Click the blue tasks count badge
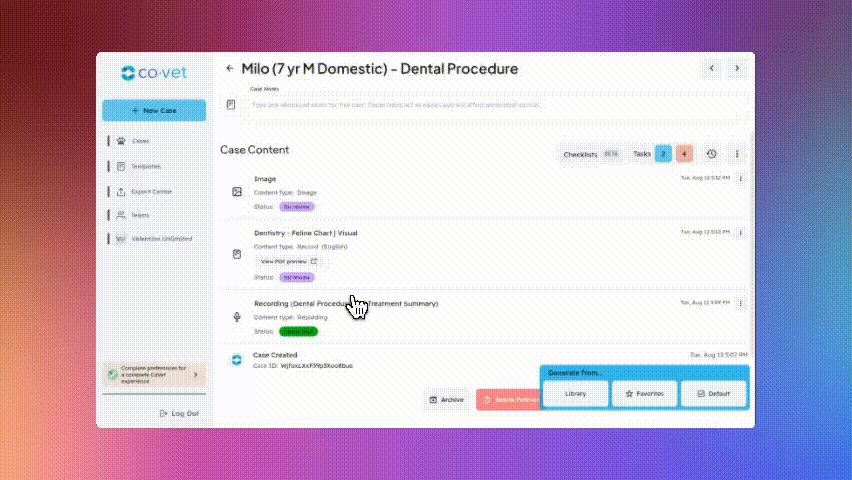The width and height of the screenshot is (852, 480). [663, 154]
